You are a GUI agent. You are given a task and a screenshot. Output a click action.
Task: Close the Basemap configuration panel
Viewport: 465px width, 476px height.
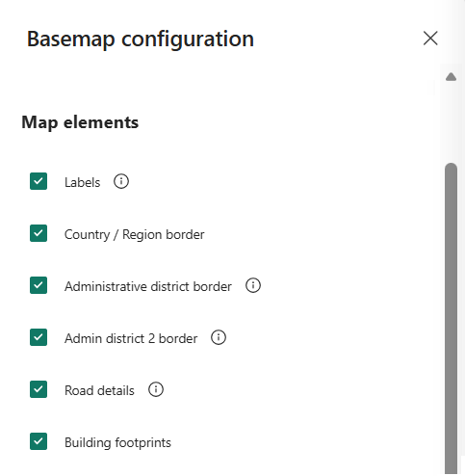click(x=430, y=39)
